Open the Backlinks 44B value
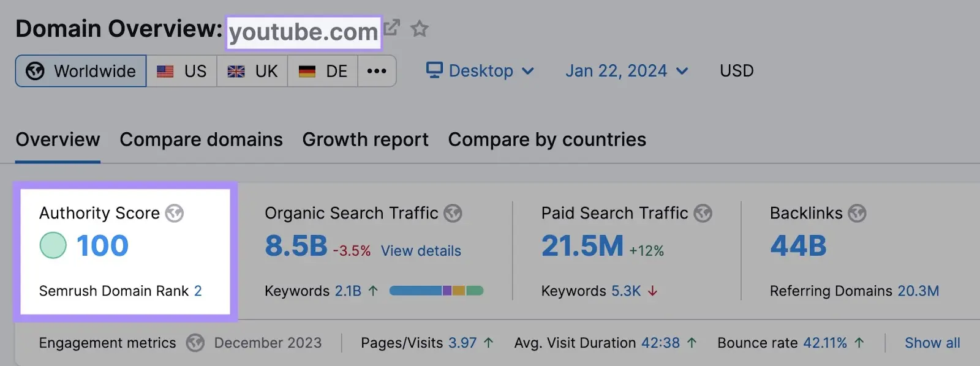This screenshot has height=366, width=980. pos(798,245)
